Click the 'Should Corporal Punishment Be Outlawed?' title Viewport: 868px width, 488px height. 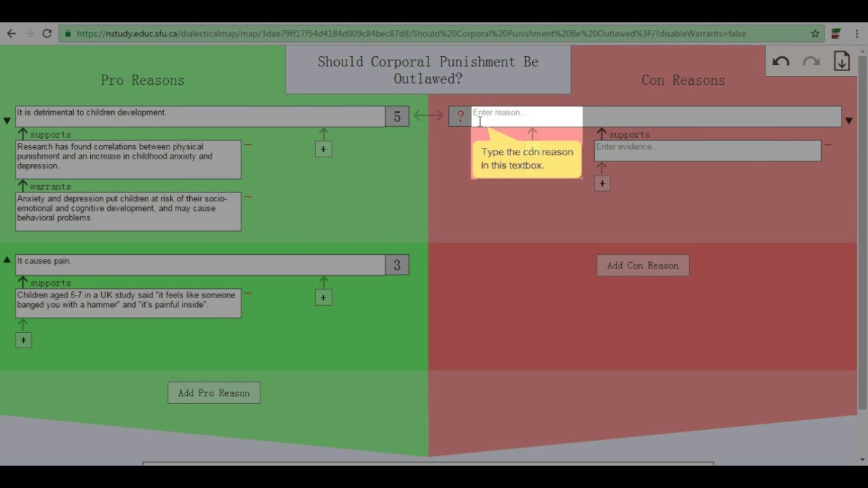(428, 70)
